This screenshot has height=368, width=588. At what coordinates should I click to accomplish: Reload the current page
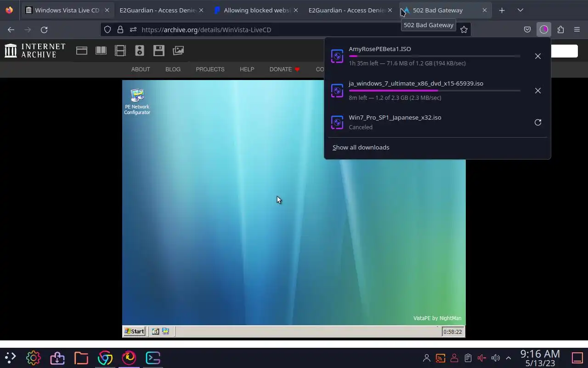click(44, 29)
